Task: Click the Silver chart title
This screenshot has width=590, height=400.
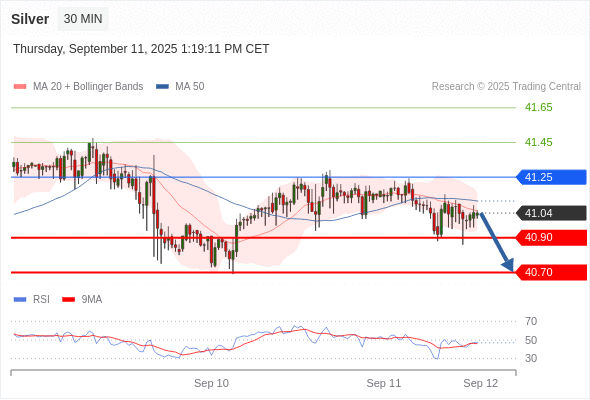Action: (30, 19)
